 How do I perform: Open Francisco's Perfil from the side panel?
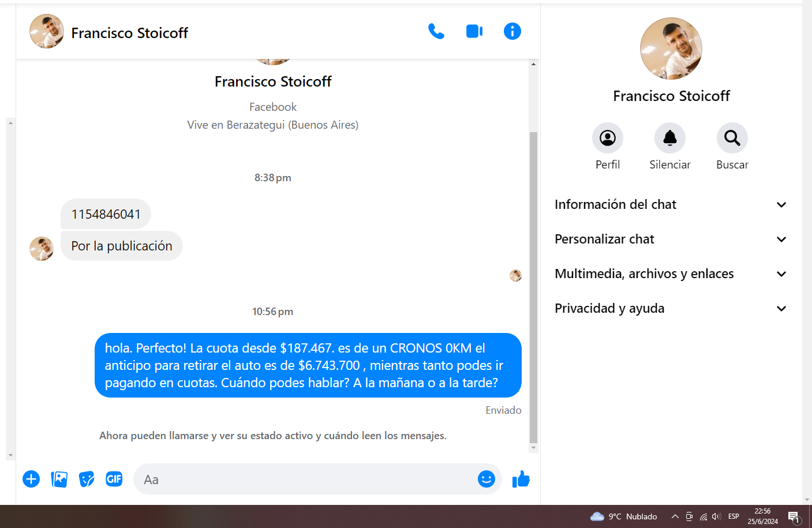pyautogui.click(x=608, y=138)
